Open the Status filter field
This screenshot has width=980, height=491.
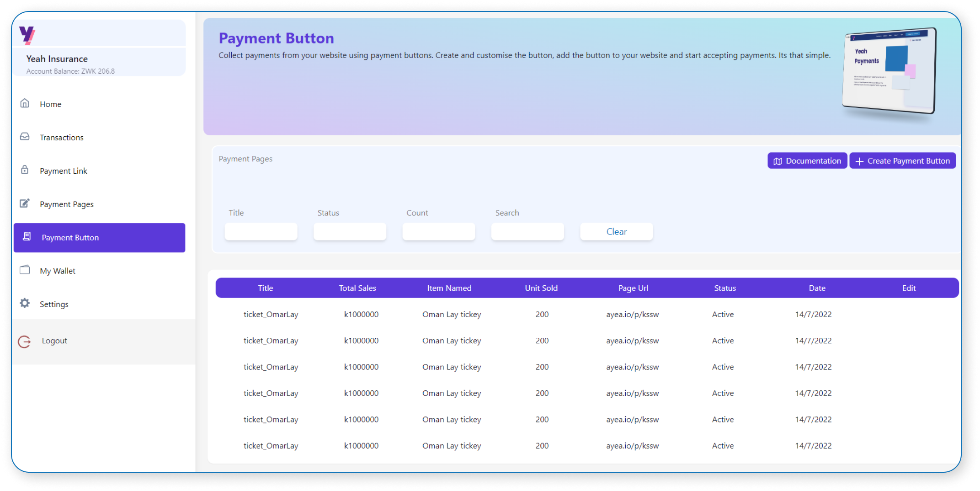click(350, 232)
